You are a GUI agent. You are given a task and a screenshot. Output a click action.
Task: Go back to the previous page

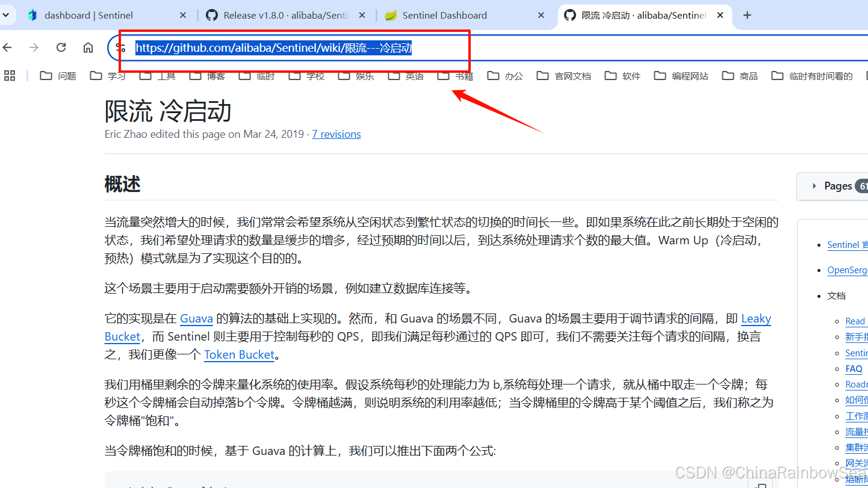7,48
